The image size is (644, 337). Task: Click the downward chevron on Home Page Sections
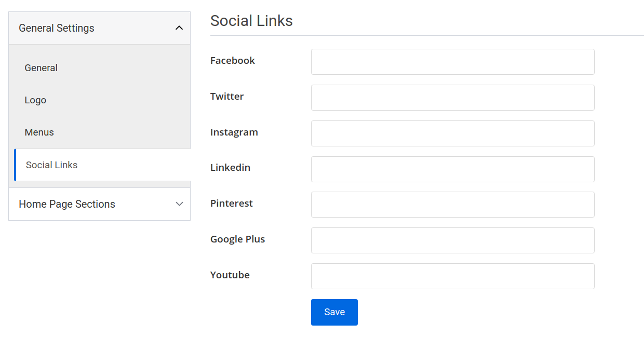click(x=179, y=204)
